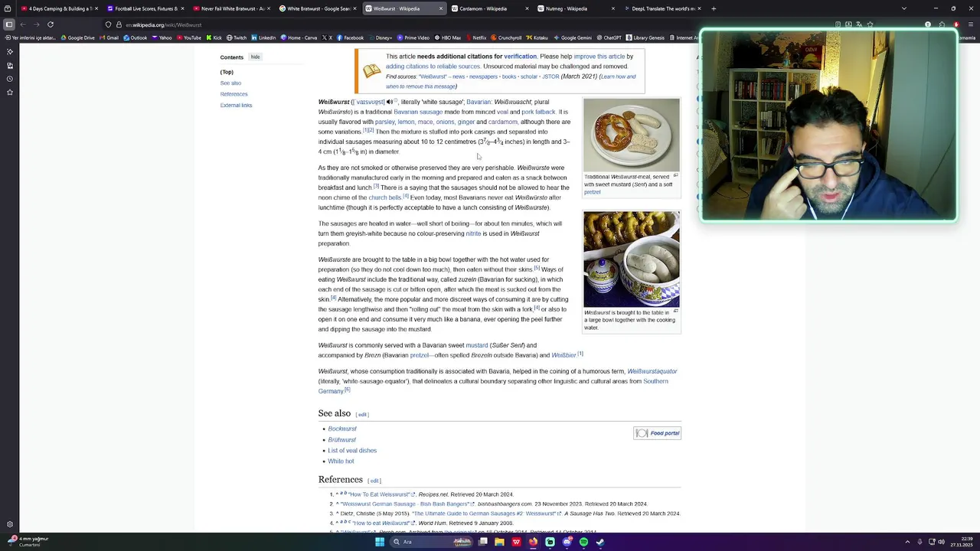Open the JSTOR find sources link
This screenshot has height=551, width=980.
pyautogui.click(x=550, y=77)
